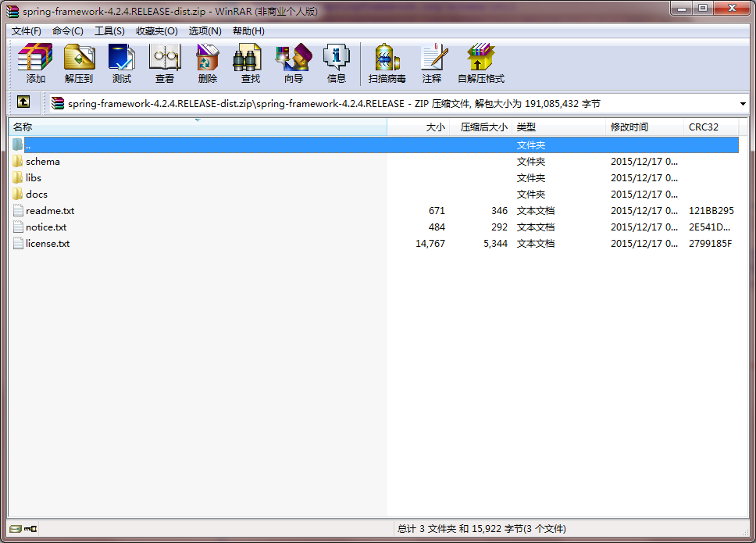Click the disk drive status bar icon
The height and width of the screenshot is (543, 756).
point(16,529)
